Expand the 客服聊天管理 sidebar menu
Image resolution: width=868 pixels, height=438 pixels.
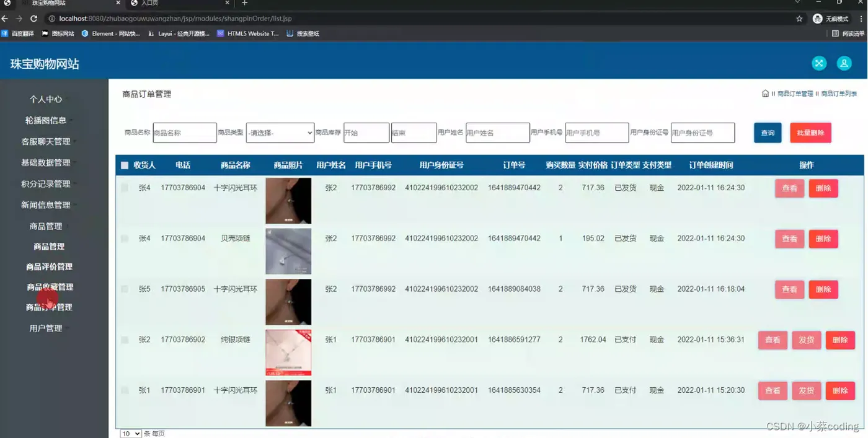pyautogui.click(x=46, y=141)
